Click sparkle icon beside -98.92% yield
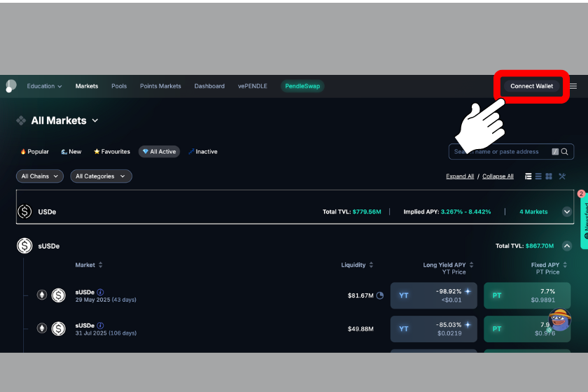 [468, 291]
